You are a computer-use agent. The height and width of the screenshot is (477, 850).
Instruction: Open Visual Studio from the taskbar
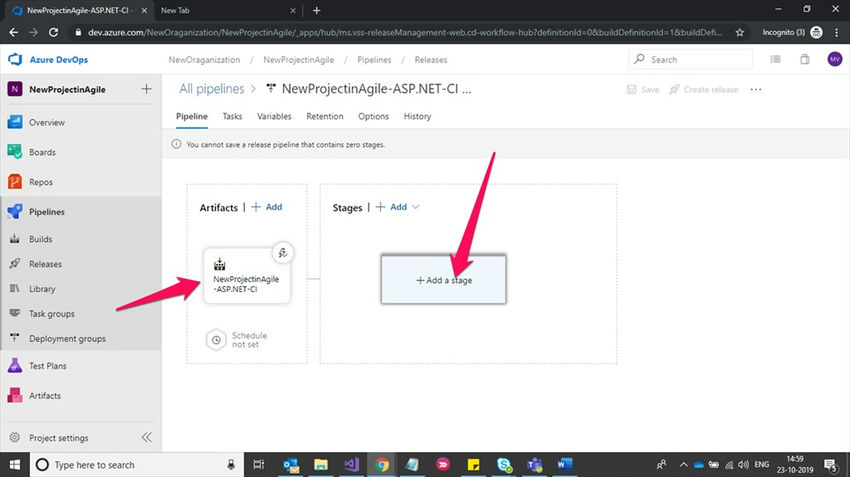(352, 465)
